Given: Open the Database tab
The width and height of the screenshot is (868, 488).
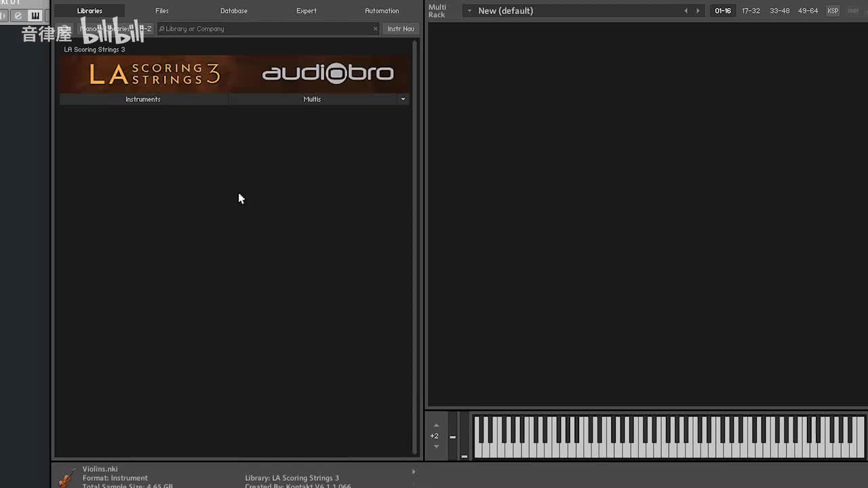Looking at the screenshot, I should 234,11.
